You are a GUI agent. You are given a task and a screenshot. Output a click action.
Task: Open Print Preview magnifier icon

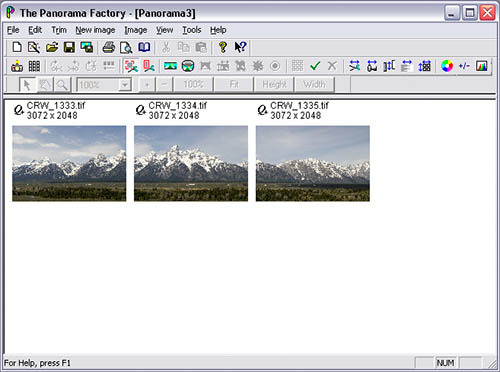126,47
